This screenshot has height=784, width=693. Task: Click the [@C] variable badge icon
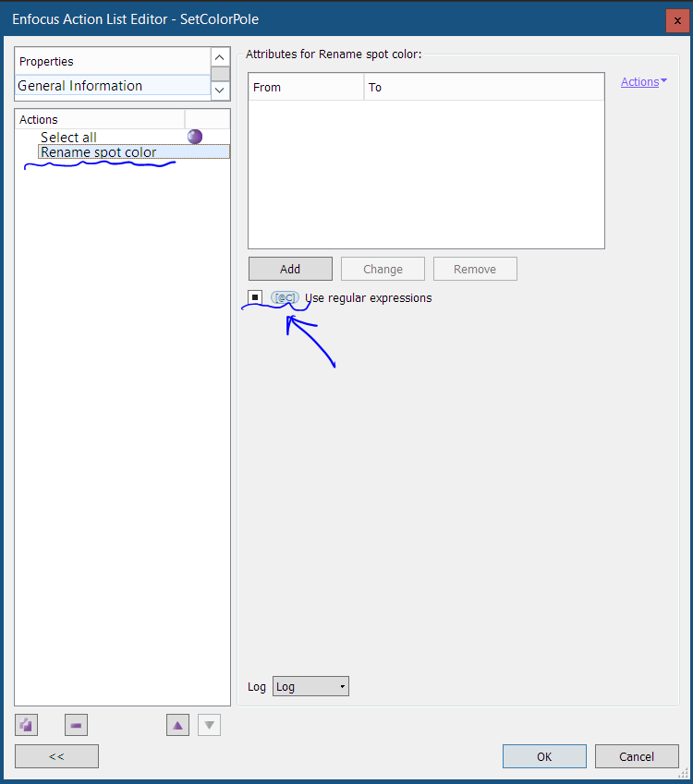285,297
